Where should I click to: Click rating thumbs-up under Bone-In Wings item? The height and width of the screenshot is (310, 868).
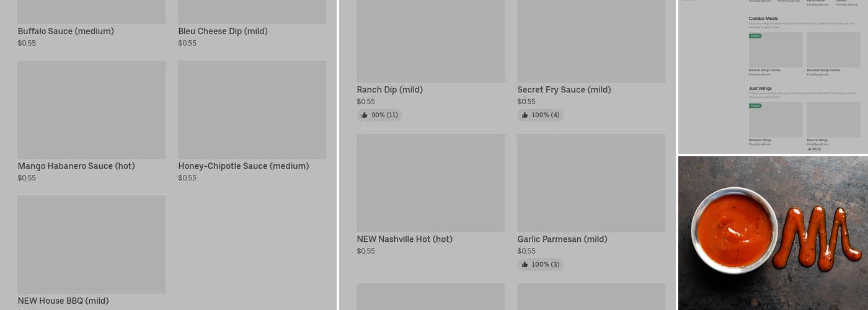pos(809,149)
